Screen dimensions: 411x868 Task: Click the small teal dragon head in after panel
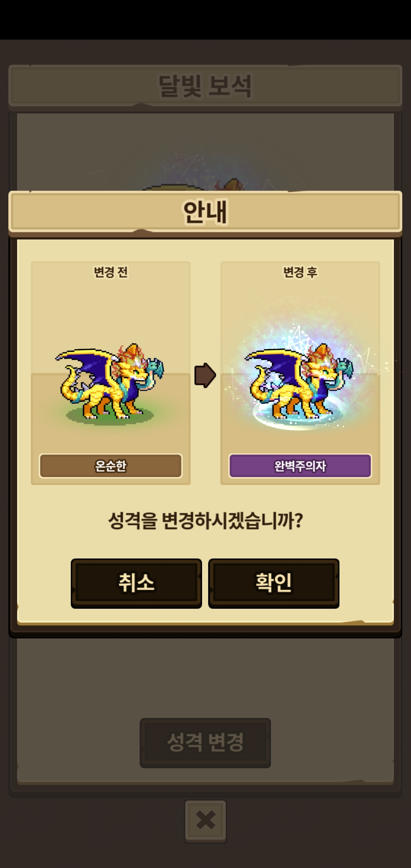click(345, 367)
